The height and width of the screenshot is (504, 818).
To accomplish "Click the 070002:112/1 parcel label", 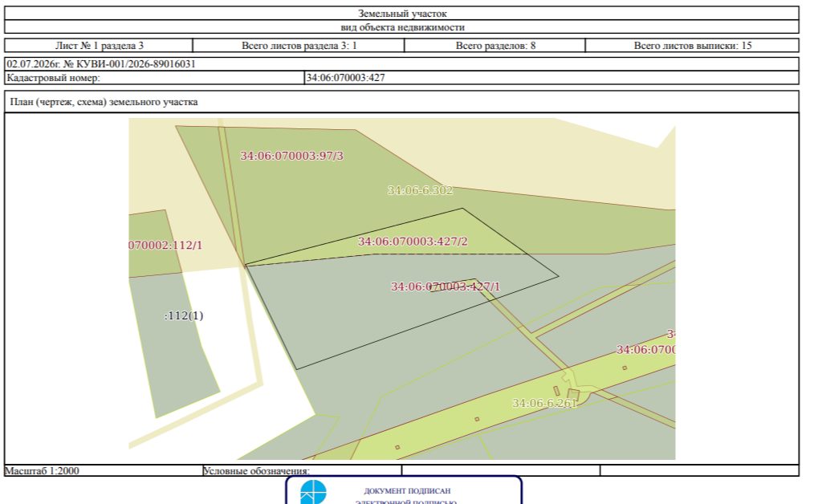I will click(x=165, y=246).
